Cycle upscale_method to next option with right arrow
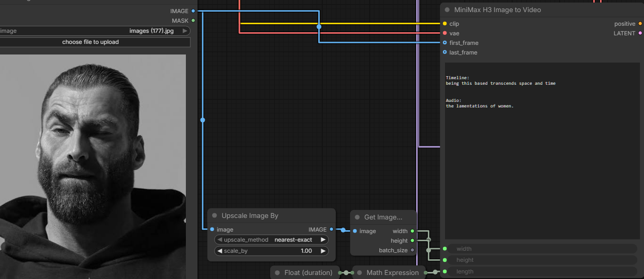Screen dimensions: 644x279 coord(323,240)
